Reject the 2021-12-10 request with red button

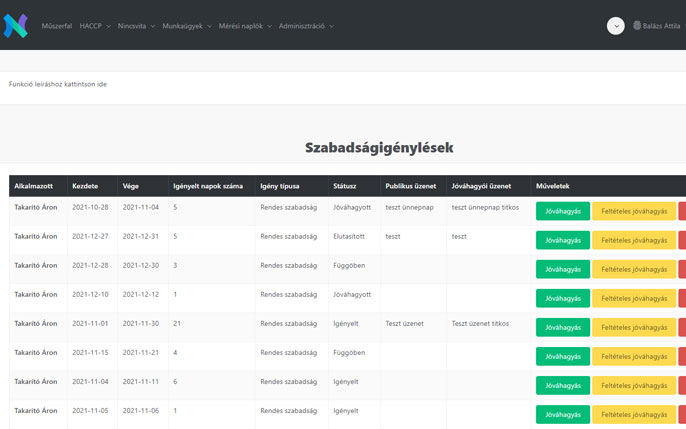[682, 298]
